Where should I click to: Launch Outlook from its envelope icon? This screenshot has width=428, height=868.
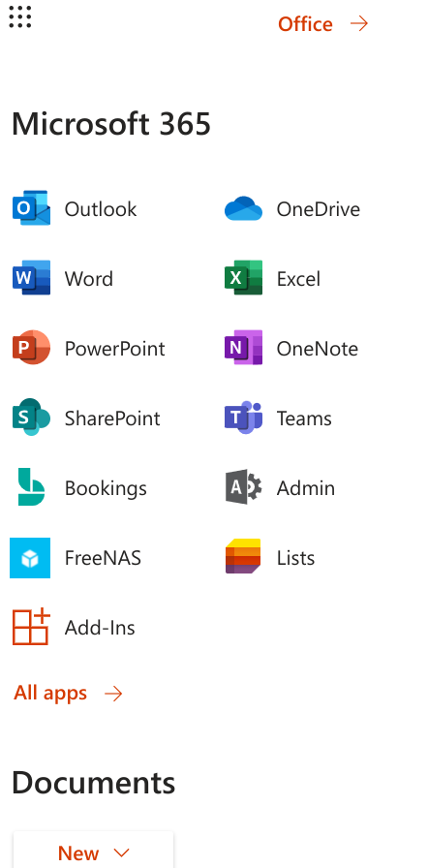32,208
